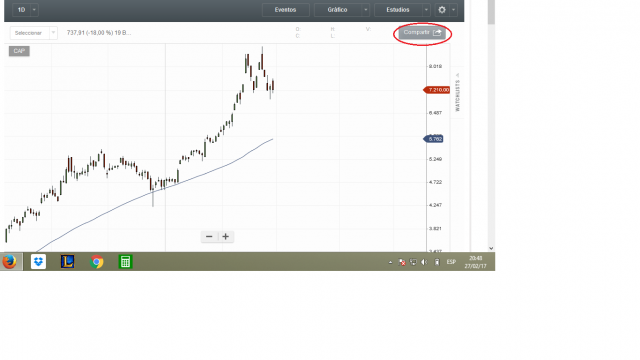Open Google Chrome from the taskbar
This screenshot has width=640, height=360.
coord(97,262)
